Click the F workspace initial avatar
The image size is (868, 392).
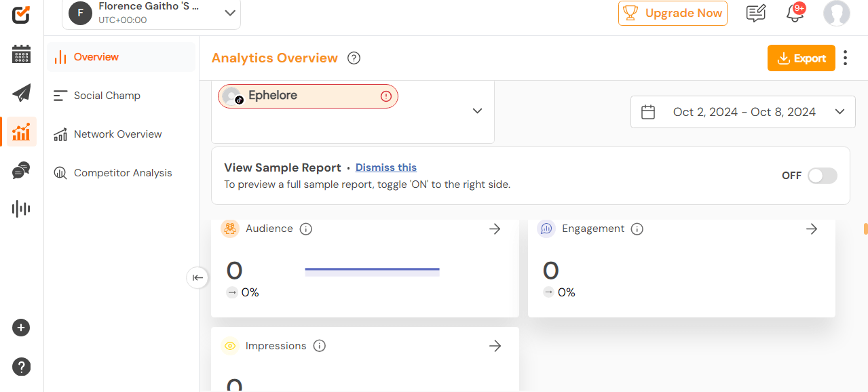click(x=80, y=13)
